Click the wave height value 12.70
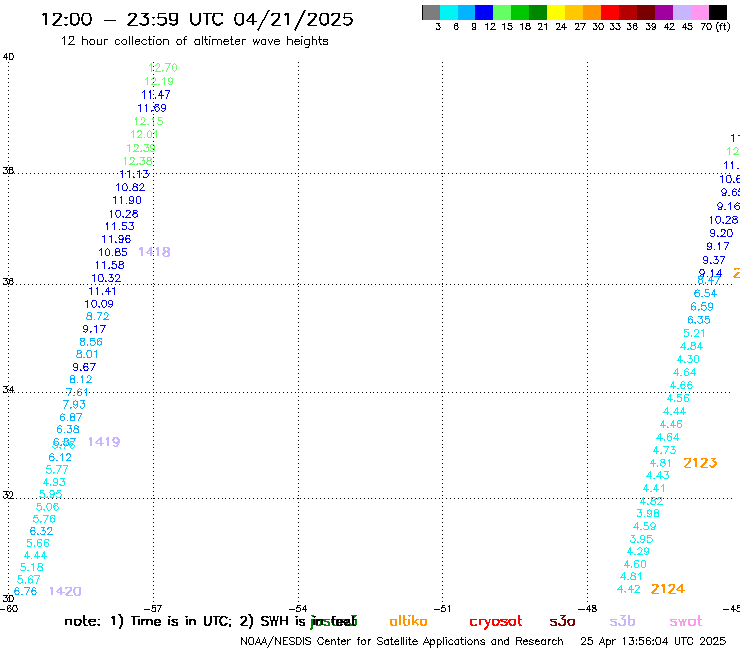The height and width of the screenshot is (650, 740). click(163, 68)
